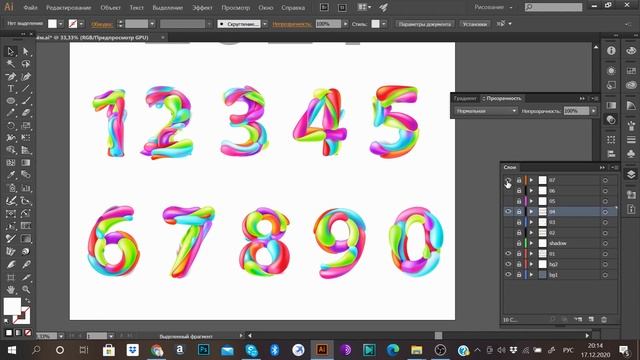
Task: Click search field at top right
Action: coord(553,7)
